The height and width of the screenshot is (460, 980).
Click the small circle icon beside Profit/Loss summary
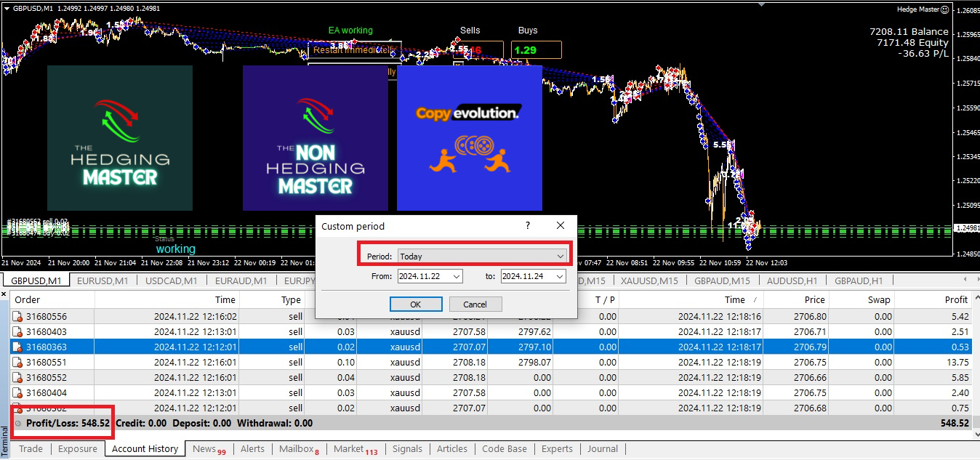17,423
